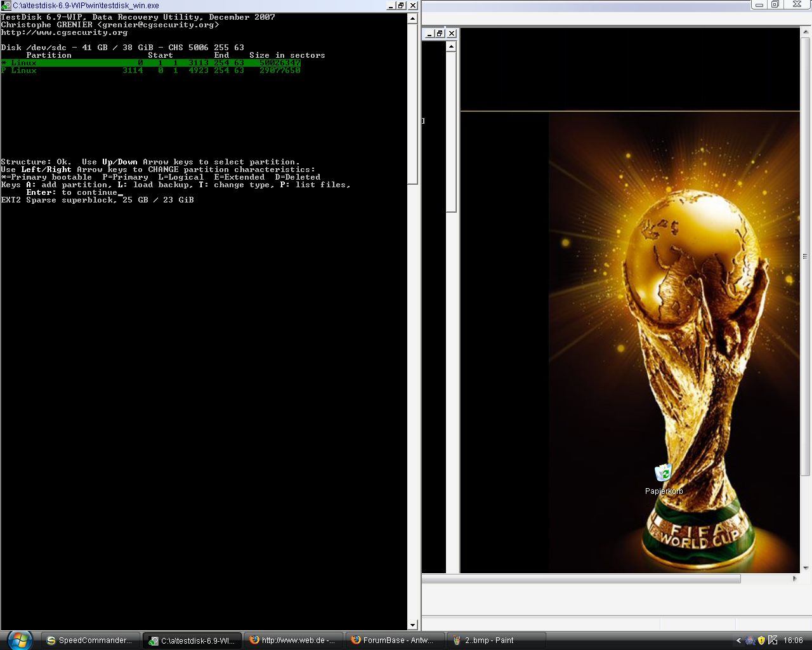The height and width of the screenshot is (650, 812).
Task: Click sector size value 29077650
Action: tap(280, 70)
